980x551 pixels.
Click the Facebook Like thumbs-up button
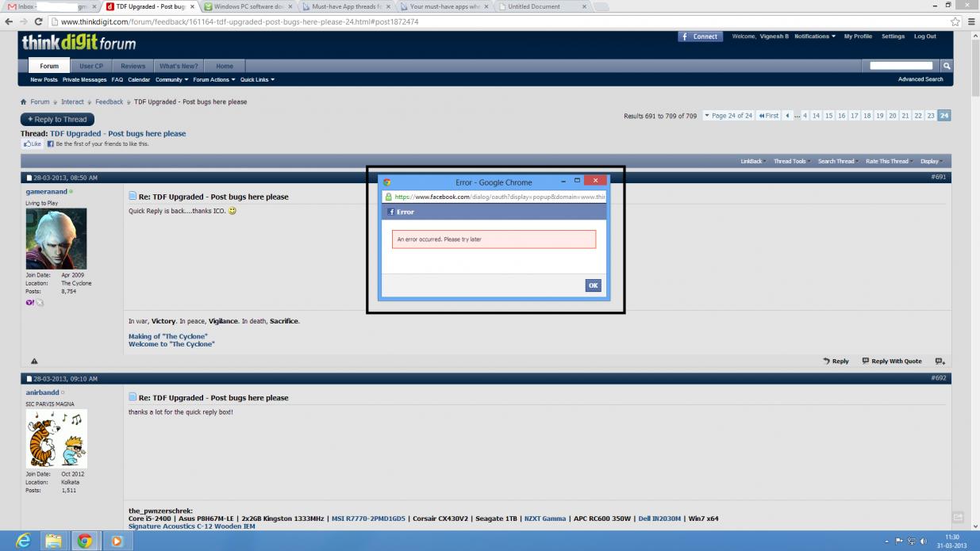click(x=32, y=144)
